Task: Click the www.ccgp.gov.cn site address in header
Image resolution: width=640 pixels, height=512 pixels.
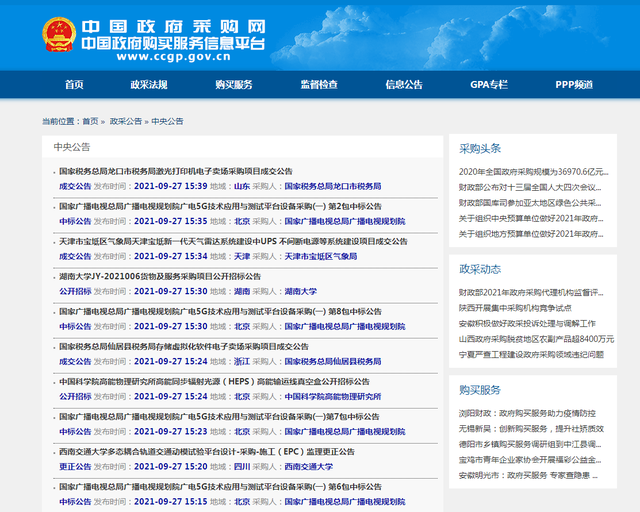Action: pos(174,57)
